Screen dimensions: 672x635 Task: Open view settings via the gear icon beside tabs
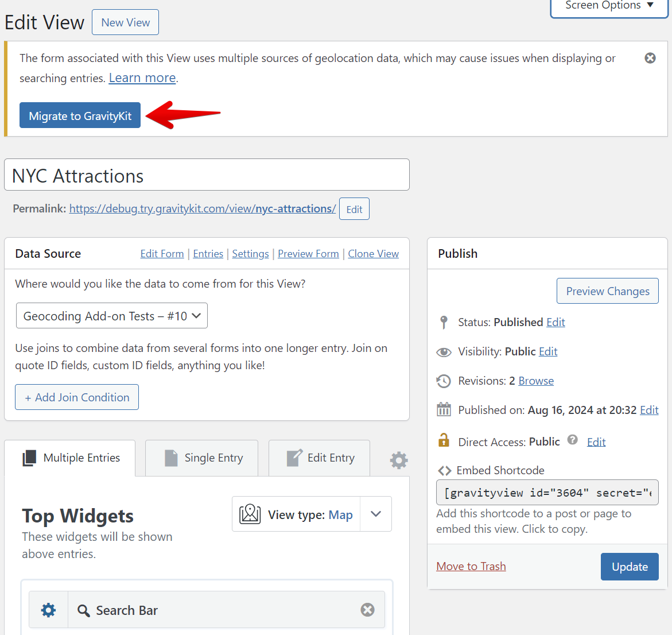coord(399,460)
